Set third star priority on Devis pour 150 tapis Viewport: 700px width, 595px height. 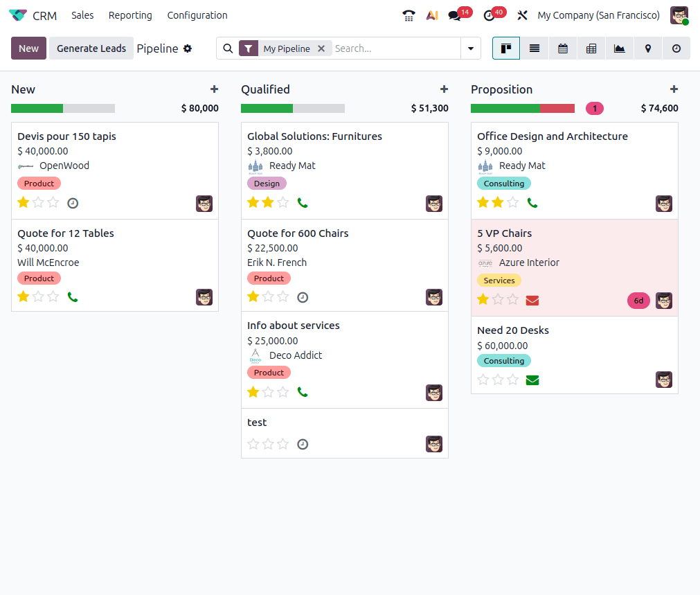click(x=53, y=203)
